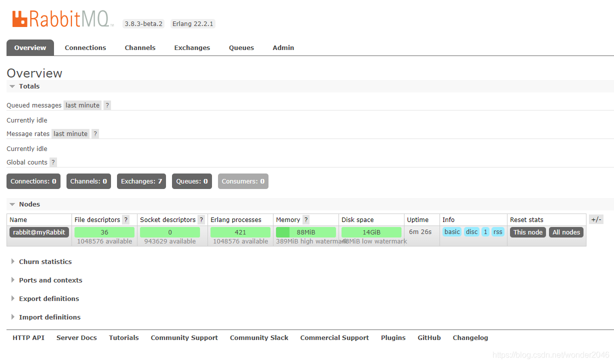Switch to the Connections tab
The width and height of the screenshot is (614, 364).
point(85,48)
